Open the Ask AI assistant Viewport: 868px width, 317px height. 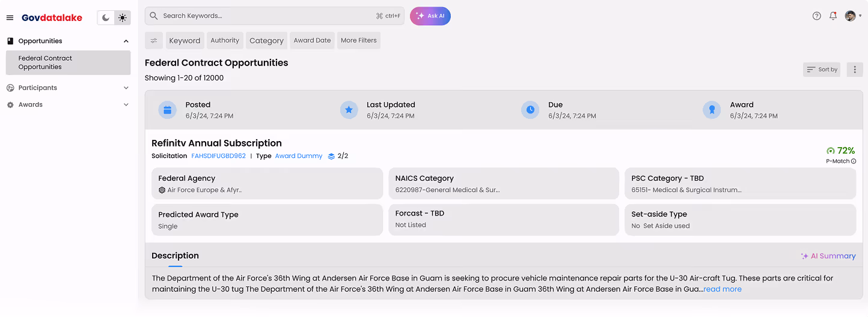(430, 16)
